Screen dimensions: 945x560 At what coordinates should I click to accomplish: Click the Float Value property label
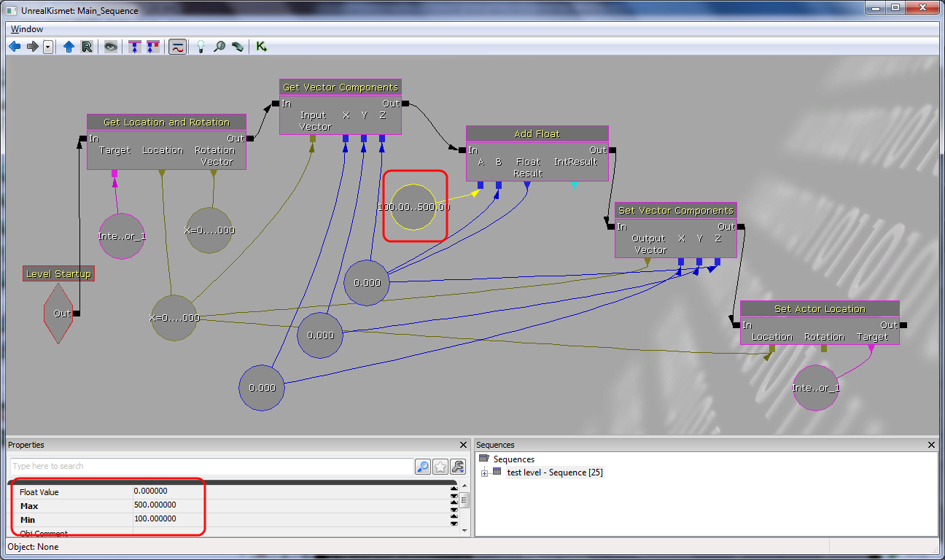pos(39,492)
